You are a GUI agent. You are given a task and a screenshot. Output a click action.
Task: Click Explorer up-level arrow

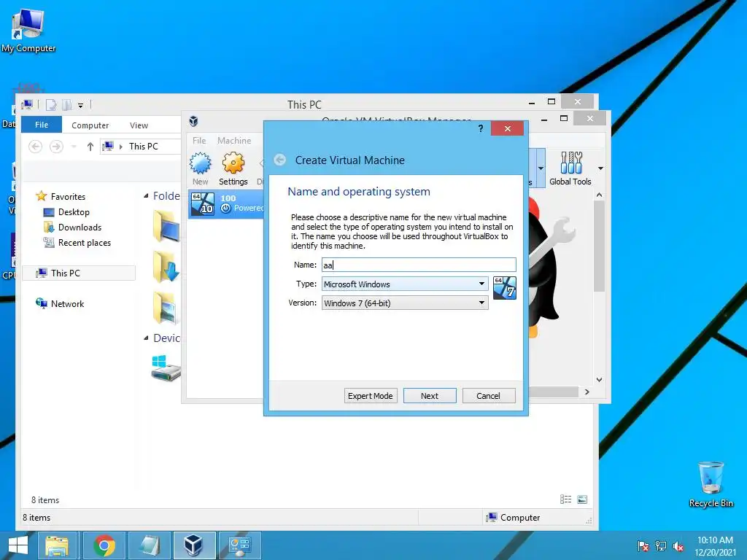90,146
